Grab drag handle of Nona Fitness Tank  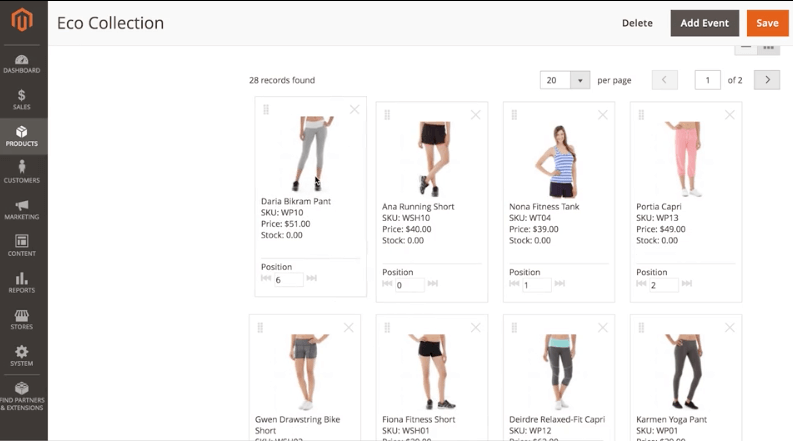[514, 115]
